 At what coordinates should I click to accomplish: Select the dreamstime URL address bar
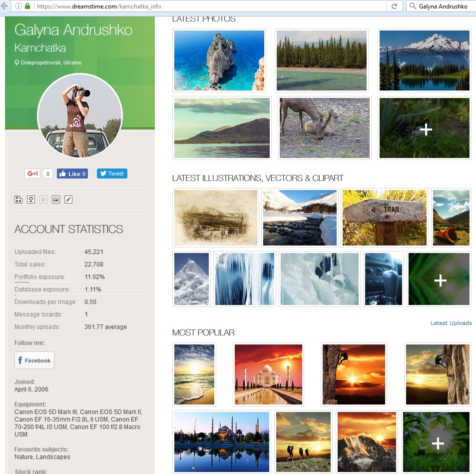[x=209, y=6]
